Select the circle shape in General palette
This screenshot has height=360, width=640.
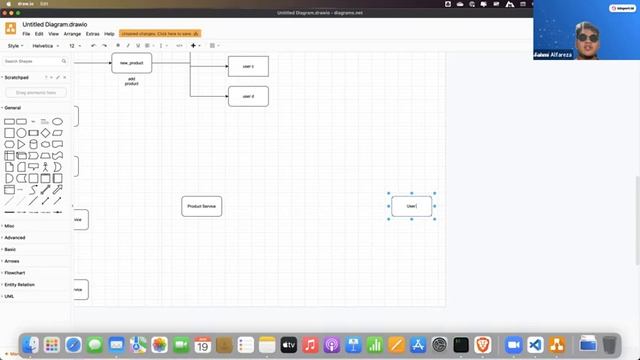tap(21, 133)
